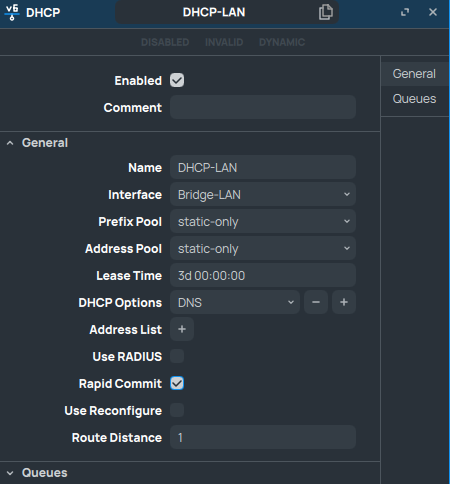Uncheck the Rapid Commit checkbox
450x484 pixels.
coord(177,383)
